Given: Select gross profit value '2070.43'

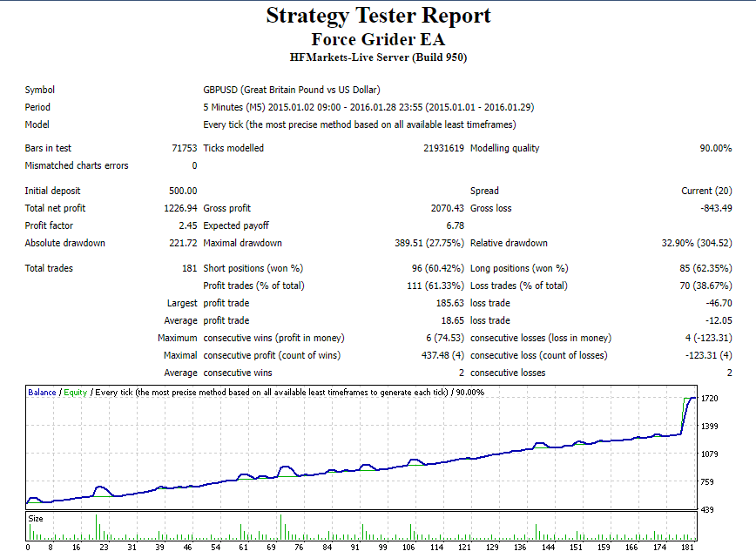Looking at the screenshot, I should coord(448,209).
